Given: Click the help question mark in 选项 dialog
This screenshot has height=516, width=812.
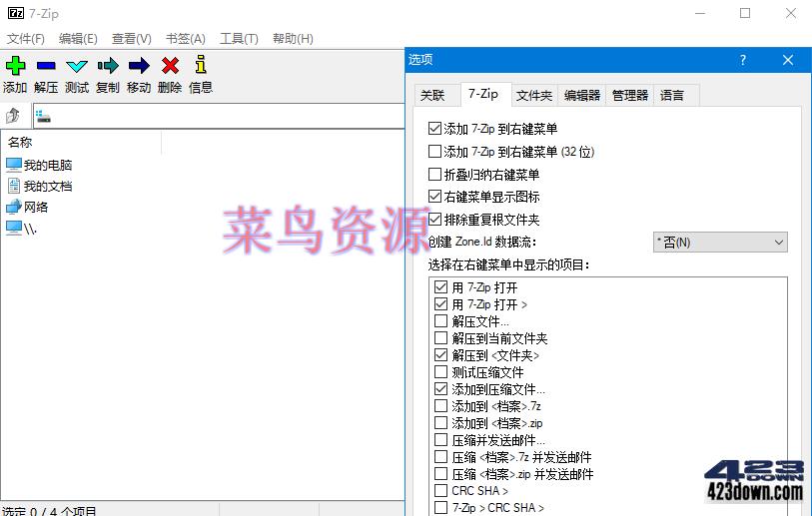Looking at the screenshot, I should [743, 60].
